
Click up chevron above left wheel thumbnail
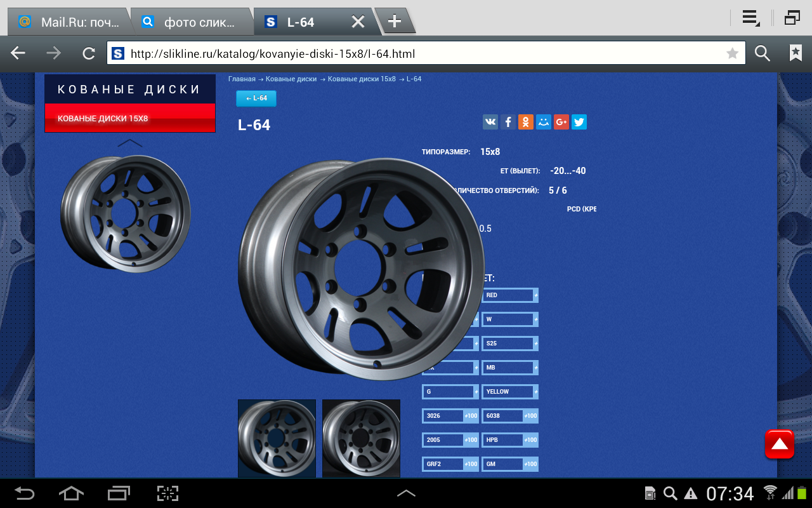[x=130, y=143]
